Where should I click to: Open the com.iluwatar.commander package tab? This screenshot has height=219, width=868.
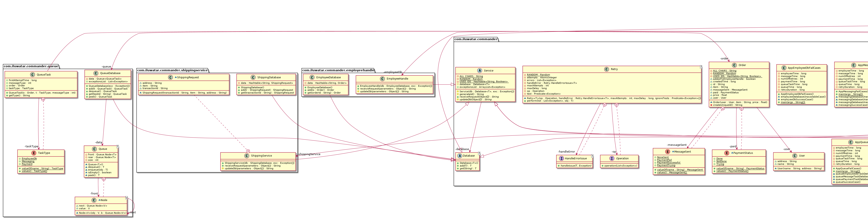(x=476, y=39)
